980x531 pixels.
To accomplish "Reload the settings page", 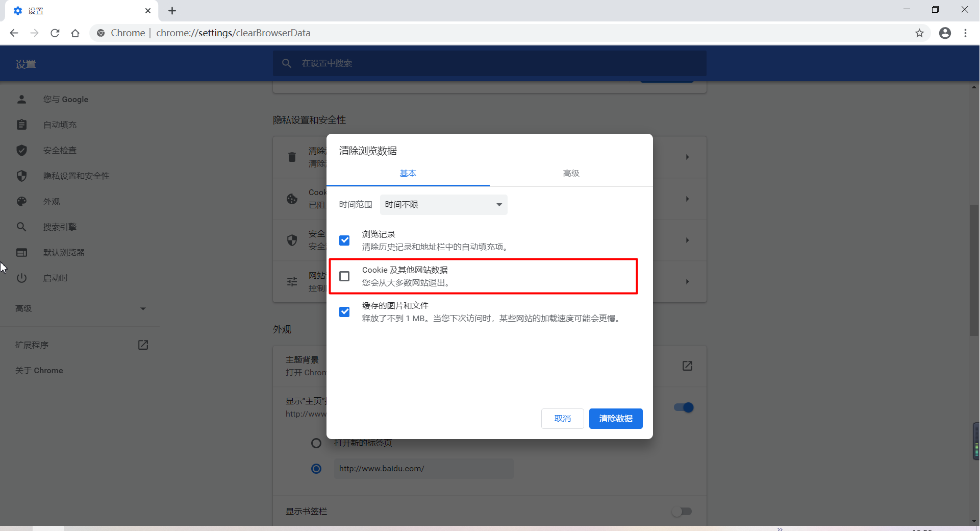I will click(x=55, y=33).
